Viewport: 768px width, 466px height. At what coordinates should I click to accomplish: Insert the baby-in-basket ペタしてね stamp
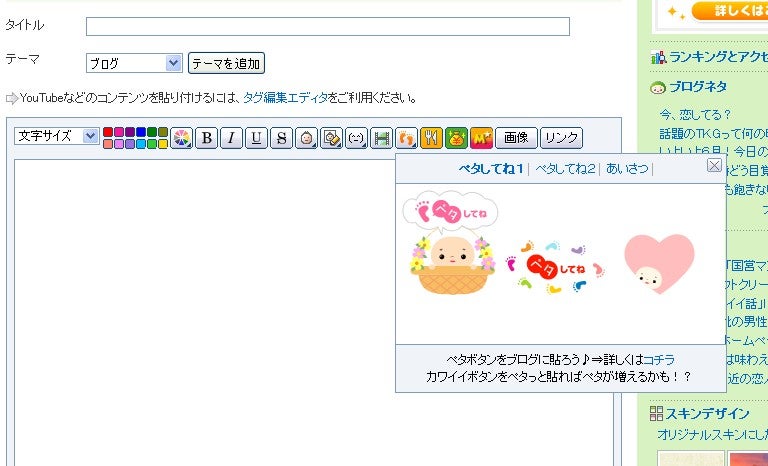pyautogui.click(x=451, y=243)
